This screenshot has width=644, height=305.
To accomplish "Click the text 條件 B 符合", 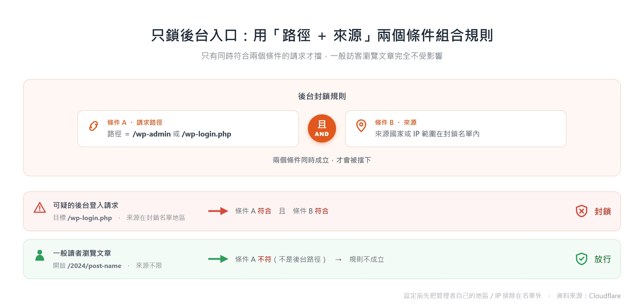I will [311, 211].
